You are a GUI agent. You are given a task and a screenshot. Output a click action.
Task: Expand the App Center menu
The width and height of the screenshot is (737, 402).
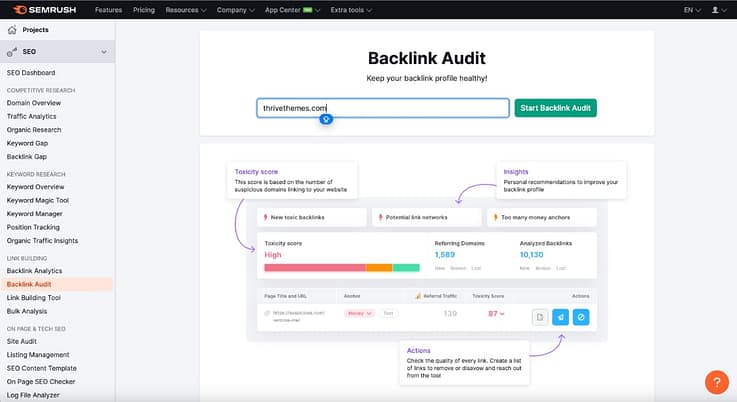tap(292, 10)
